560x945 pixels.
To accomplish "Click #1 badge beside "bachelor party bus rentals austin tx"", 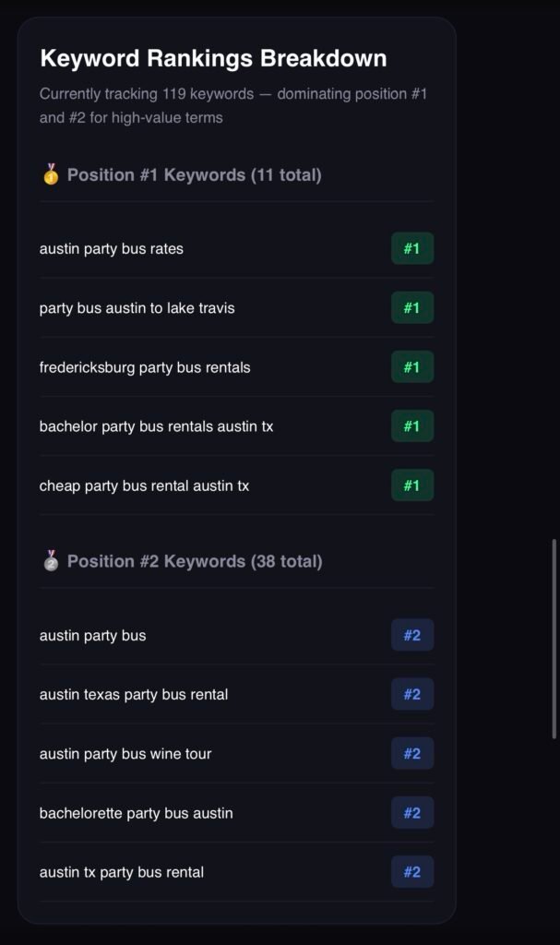I will click(411, 426).
